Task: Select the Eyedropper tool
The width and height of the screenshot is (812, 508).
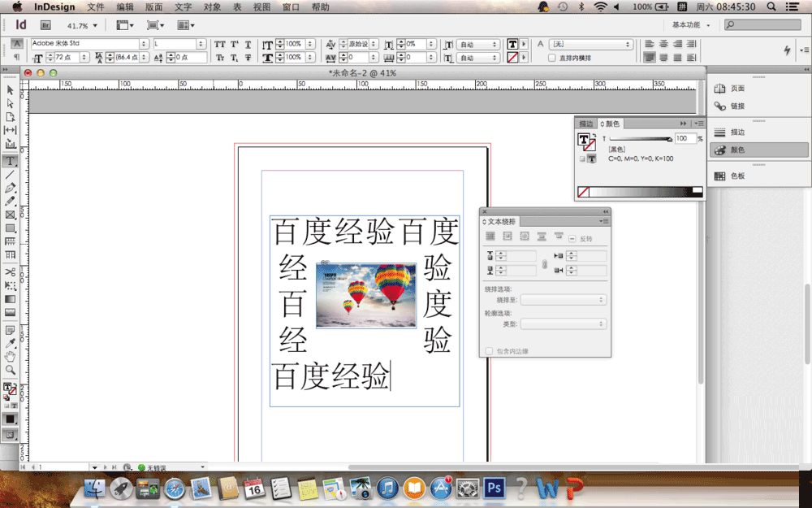Action: tap(10, 343)
